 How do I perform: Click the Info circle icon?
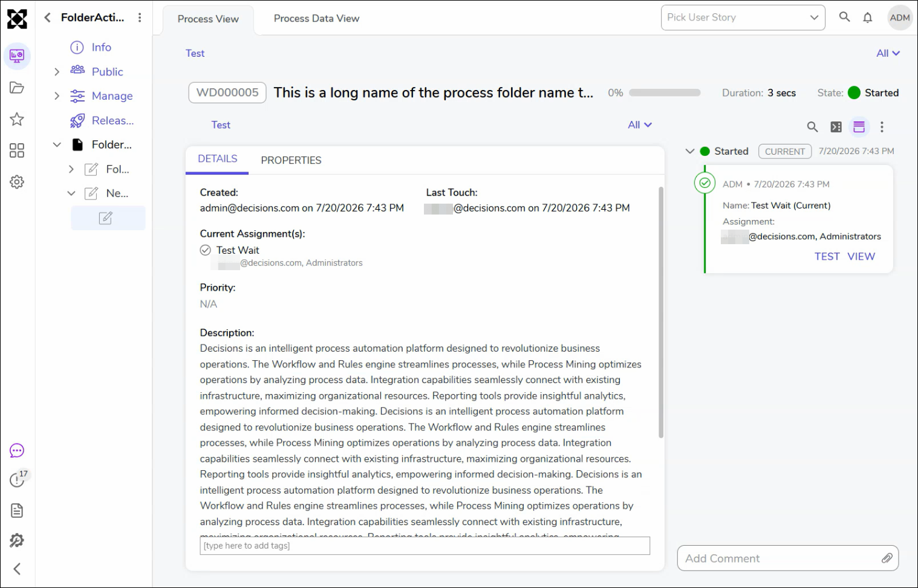tap(77, 47)
